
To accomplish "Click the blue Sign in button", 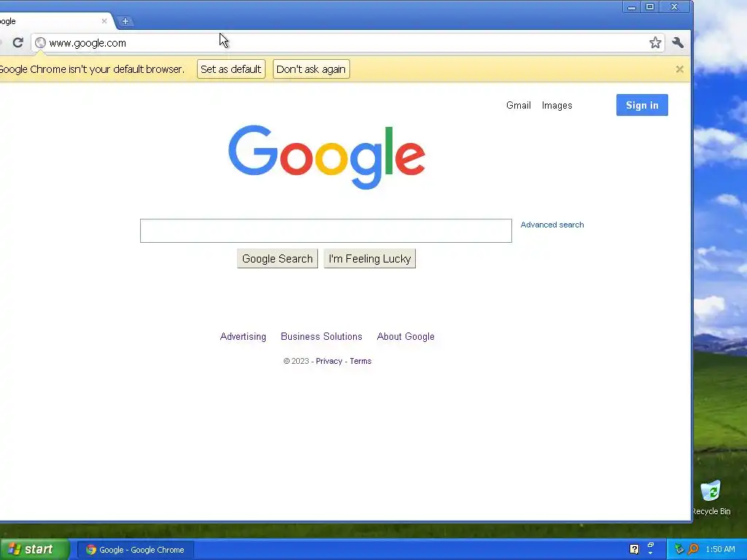I will point(642,105).
